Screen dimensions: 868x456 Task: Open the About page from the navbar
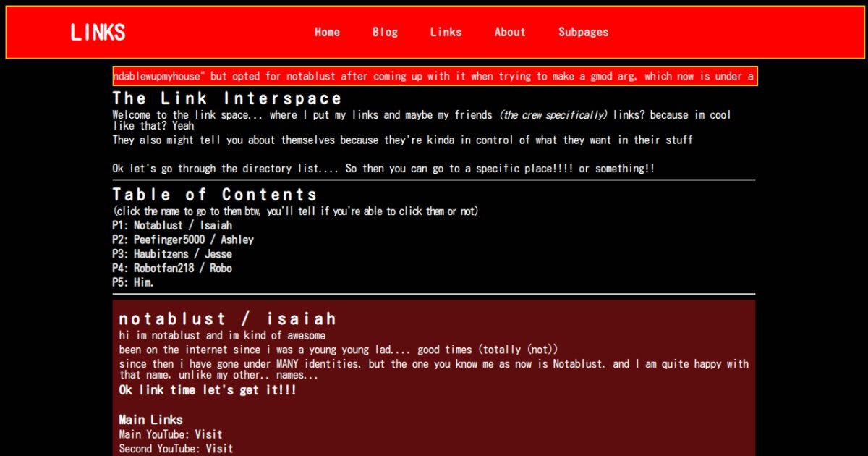click(509, 32)
